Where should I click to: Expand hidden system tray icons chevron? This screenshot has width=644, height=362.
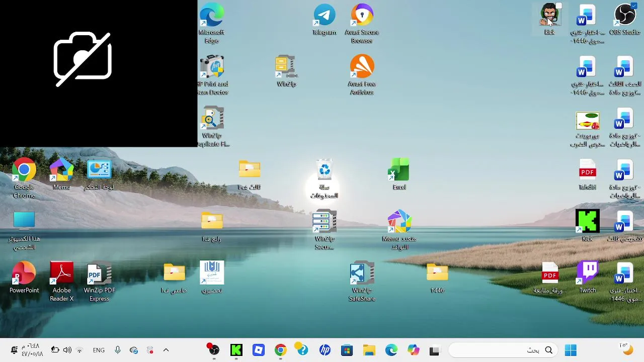click(166, 350)
